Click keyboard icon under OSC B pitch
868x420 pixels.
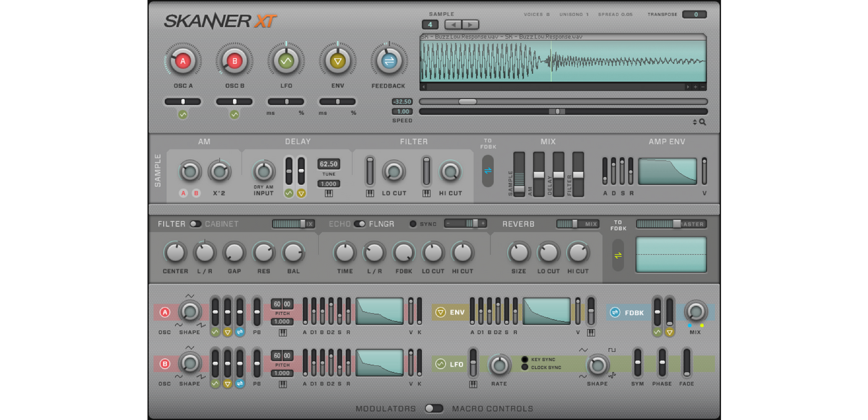coord(283,384)
